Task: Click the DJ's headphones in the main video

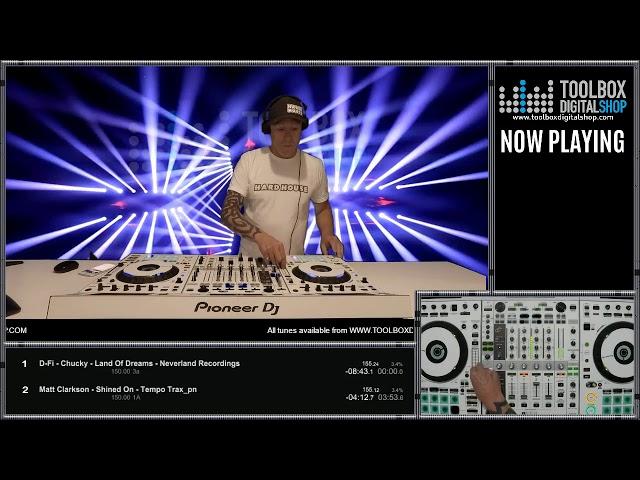Action: click(285, 112)
